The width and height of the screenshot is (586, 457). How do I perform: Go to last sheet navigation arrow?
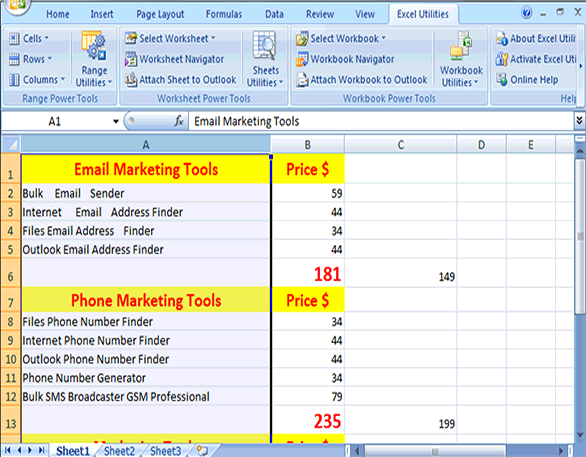click(x=41, y=450)
